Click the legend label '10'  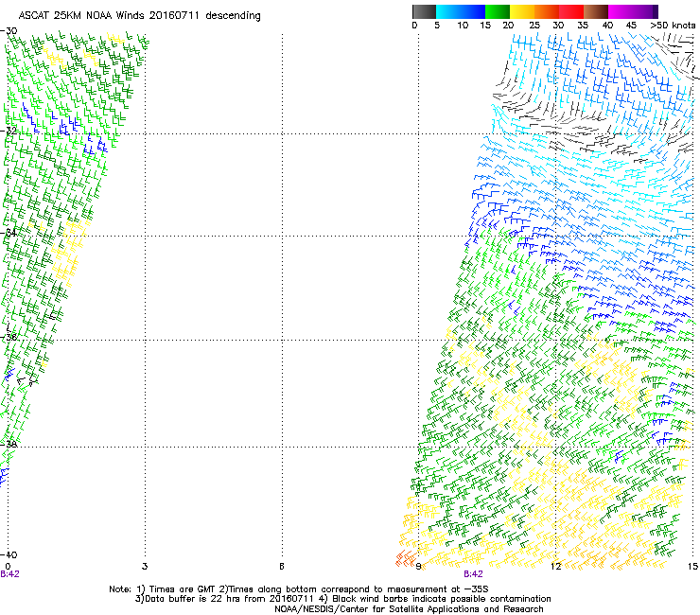[x=463, y=25]
